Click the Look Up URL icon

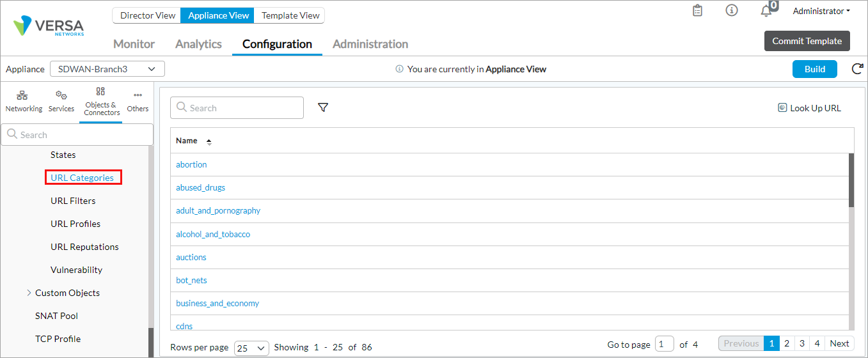[782, 108]
